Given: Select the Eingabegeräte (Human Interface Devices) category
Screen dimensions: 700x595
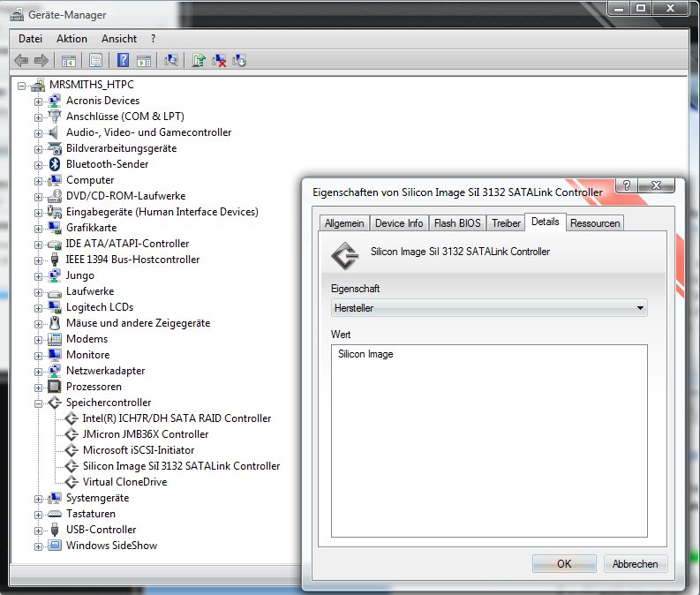Looking at the screenshot, I should tap(162, 212).
